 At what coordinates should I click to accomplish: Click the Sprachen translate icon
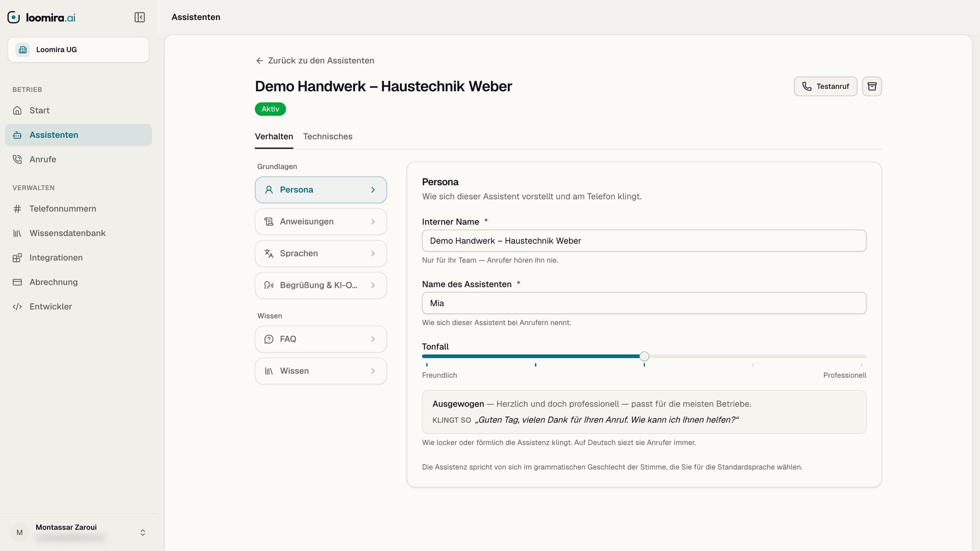click(x=269, y=254)
